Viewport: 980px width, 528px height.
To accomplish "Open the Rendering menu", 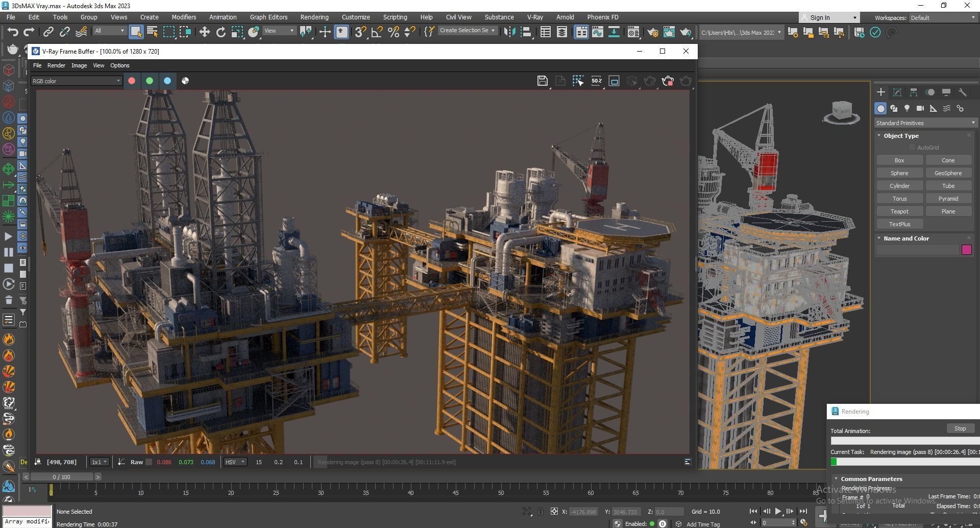I will pyautogui.click(x=314, y=17).
